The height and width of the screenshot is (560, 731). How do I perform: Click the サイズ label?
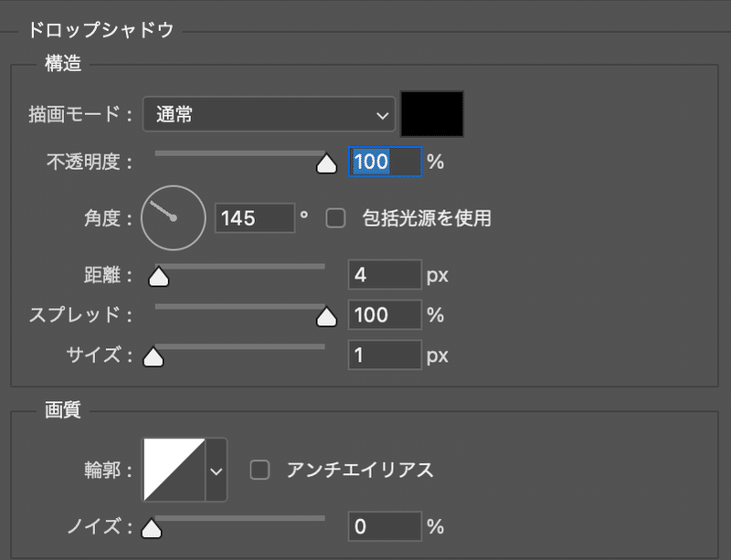click(99, 355)
